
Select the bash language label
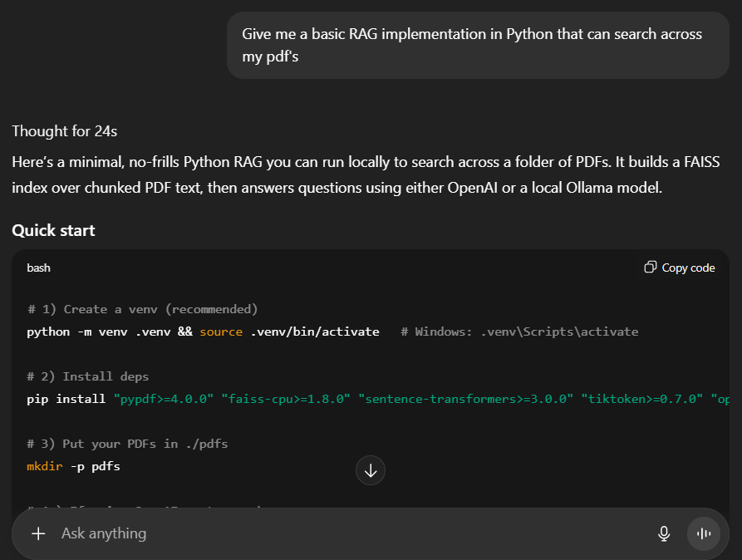click(40, 268)
